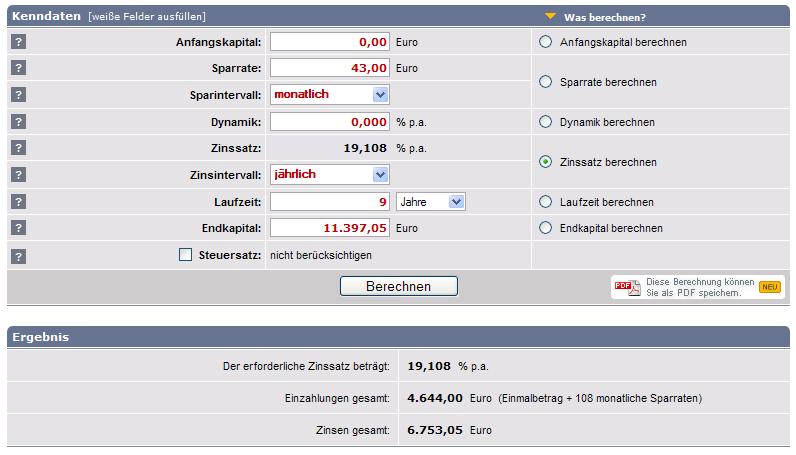Select Zinssatz berechnen radio button
Viewport: 796px width, 455px height.
(545, 161)
